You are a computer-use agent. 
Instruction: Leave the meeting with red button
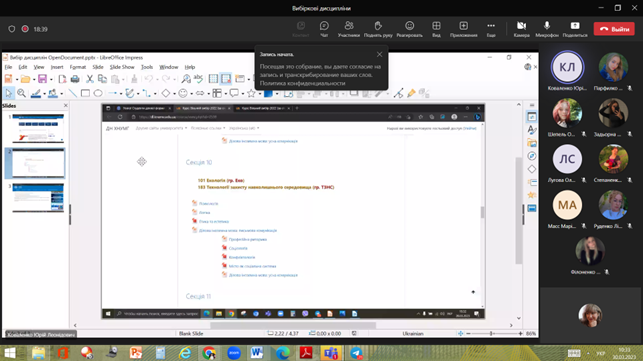[614, 29]
